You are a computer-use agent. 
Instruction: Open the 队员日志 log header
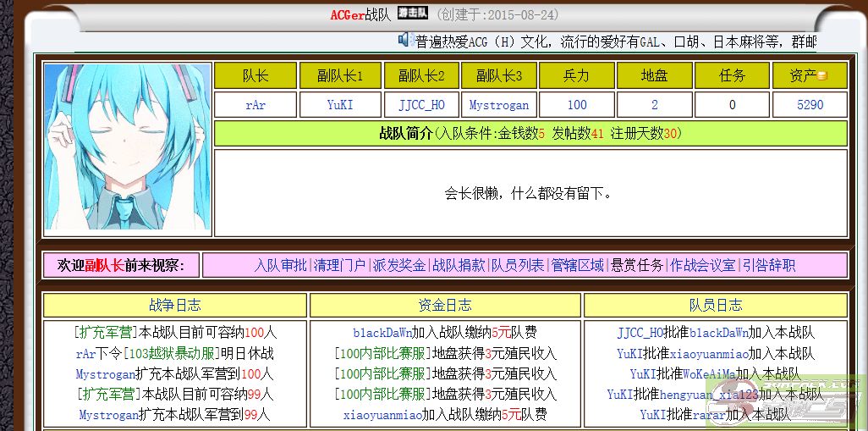[x=716, y=305]
